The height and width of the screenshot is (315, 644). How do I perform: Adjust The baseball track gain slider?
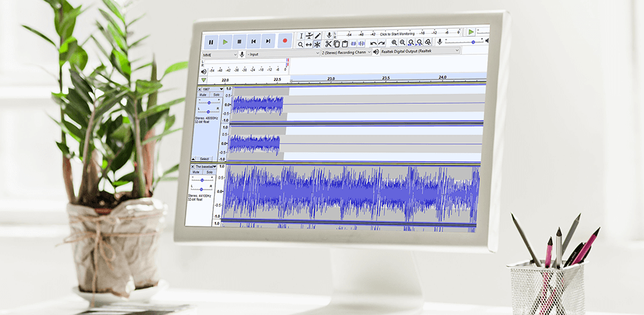pyautogui.click(x=202, y=180)
